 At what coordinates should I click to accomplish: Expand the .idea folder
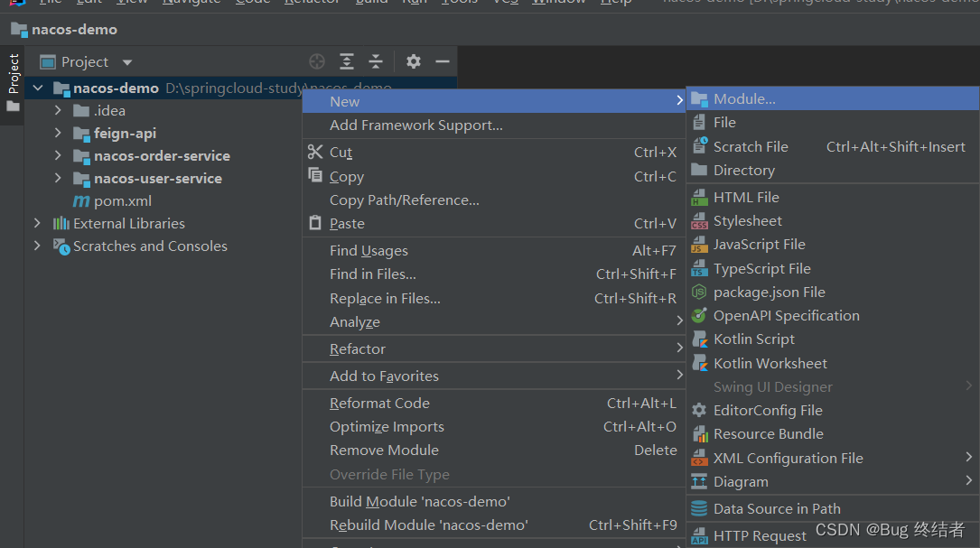(x=58, y=110)
